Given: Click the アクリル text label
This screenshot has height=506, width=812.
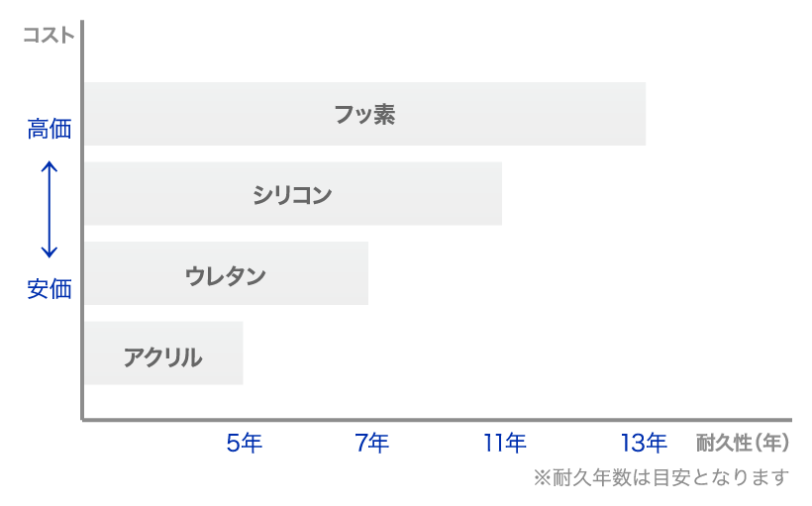Looking at the screenshot, I should (163, 357).
